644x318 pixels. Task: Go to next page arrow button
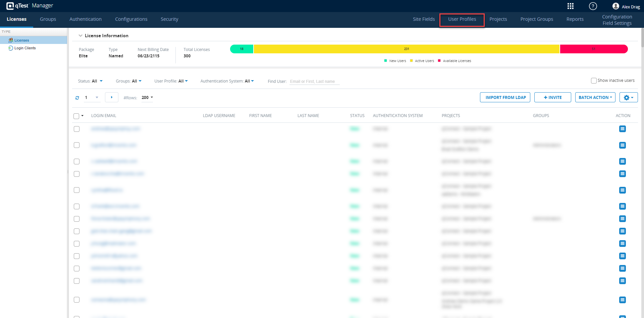(111, 97)
